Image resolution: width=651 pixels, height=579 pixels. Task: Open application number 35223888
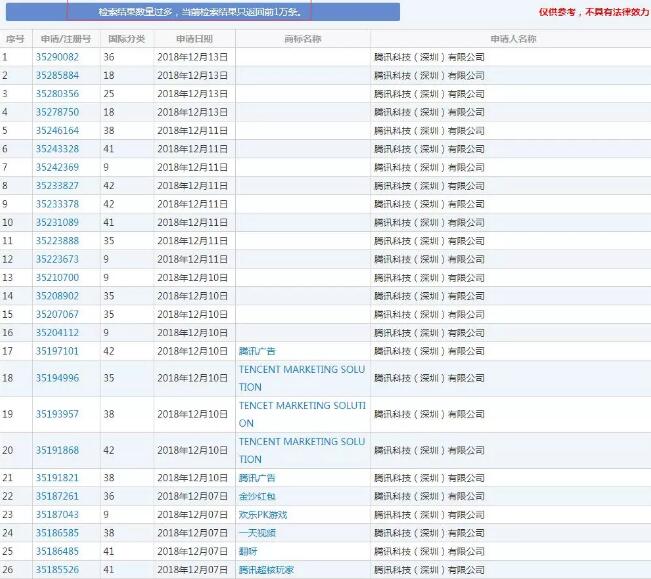(x=57, y=241)
